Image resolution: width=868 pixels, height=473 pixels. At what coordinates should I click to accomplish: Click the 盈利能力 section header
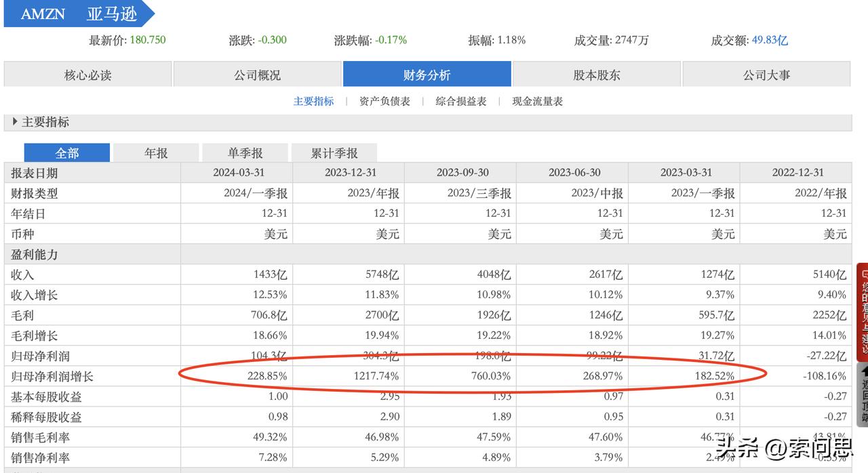click(x=35, y=254)
